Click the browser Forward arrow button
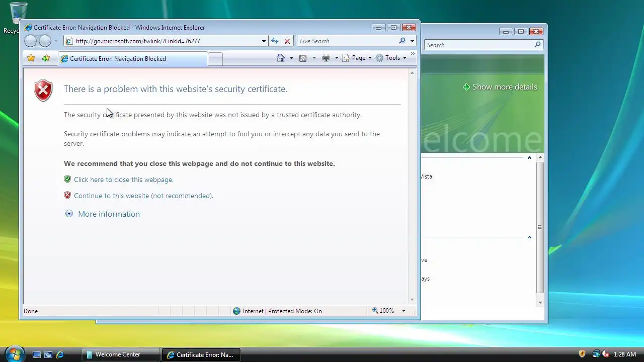Image resolution: width=644 pixels, height=362 pixels. pos(45,41)
